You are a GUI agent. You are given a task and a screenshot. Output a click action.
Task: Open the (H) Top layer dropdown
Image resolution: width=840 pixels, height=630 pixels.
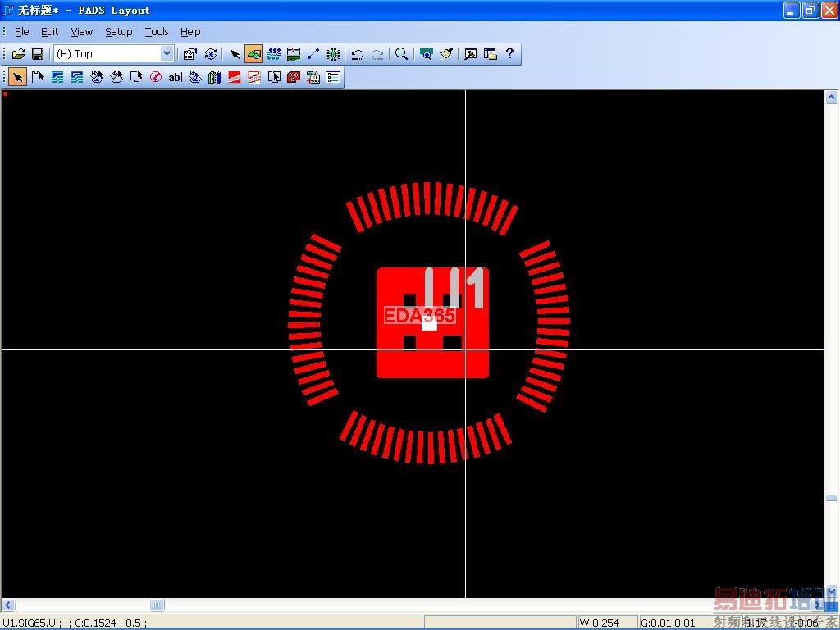[x=167, y=54]
